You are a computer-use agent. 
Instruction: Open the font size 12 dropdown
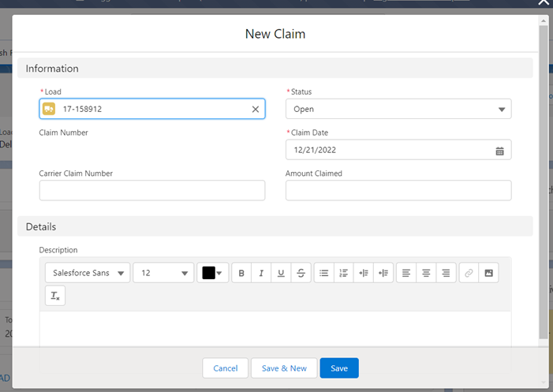click(163, 273)
